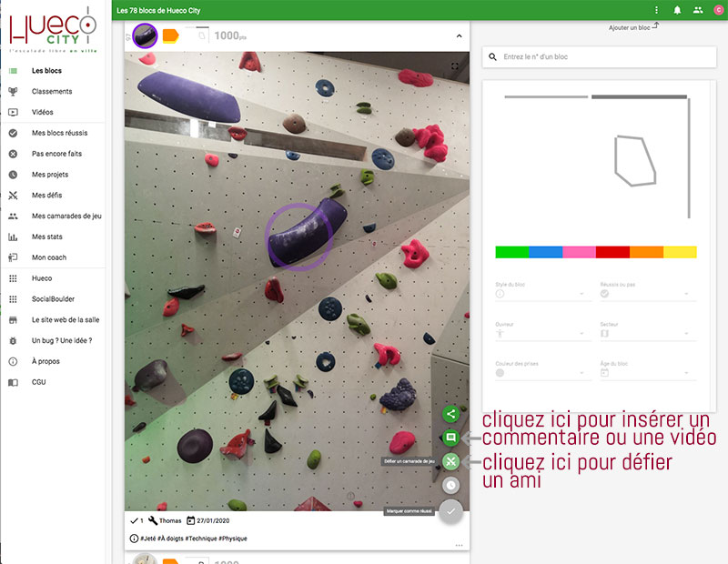Click the people icon for Mes camarades de jeu
728x564 pixels.
click(x=13, y=216)
